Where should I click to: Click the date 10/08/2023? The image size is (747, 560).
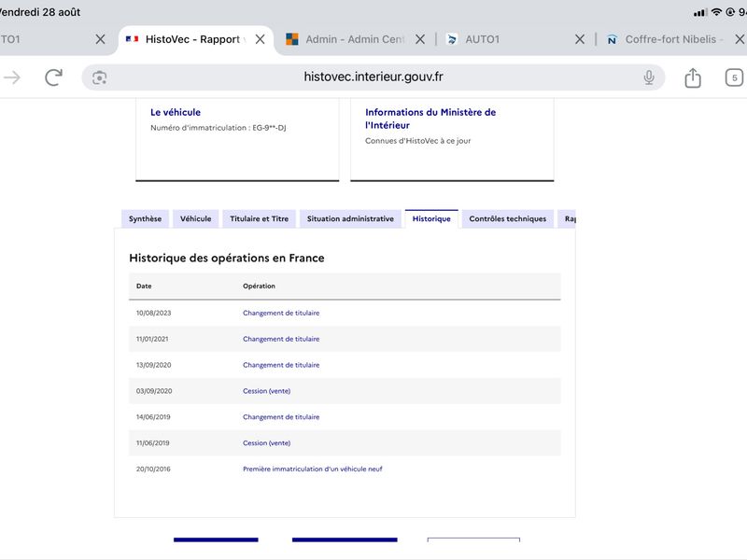(153, 313)
